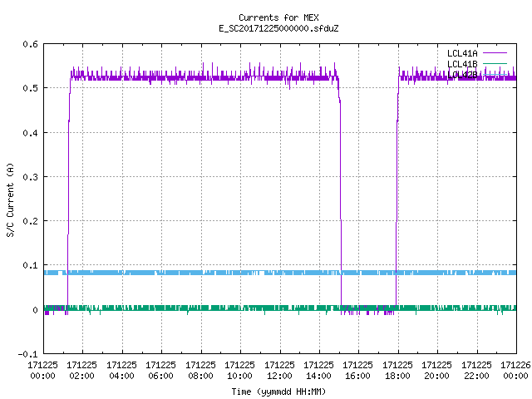The width and height of the screenshot is (532, 399).
Task: Click the 171225 08:00 x-axis tick label
Action: (200, 371)
